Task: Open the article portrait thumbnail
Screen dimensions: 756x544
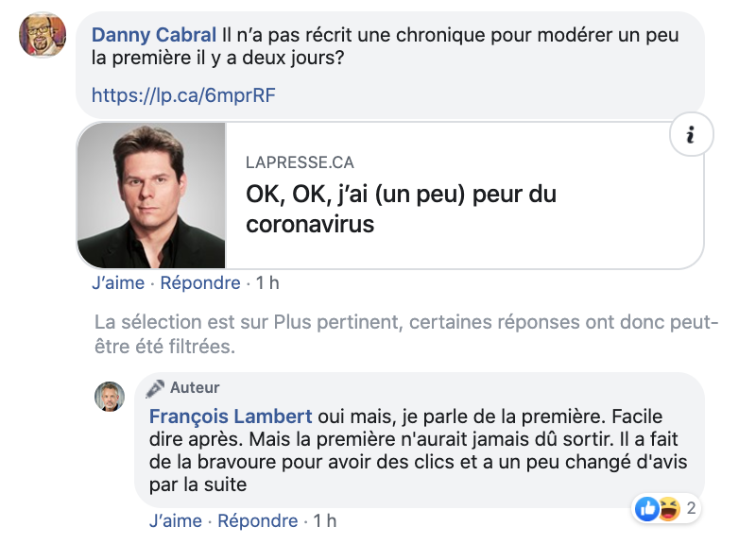Action: [151, 195]
